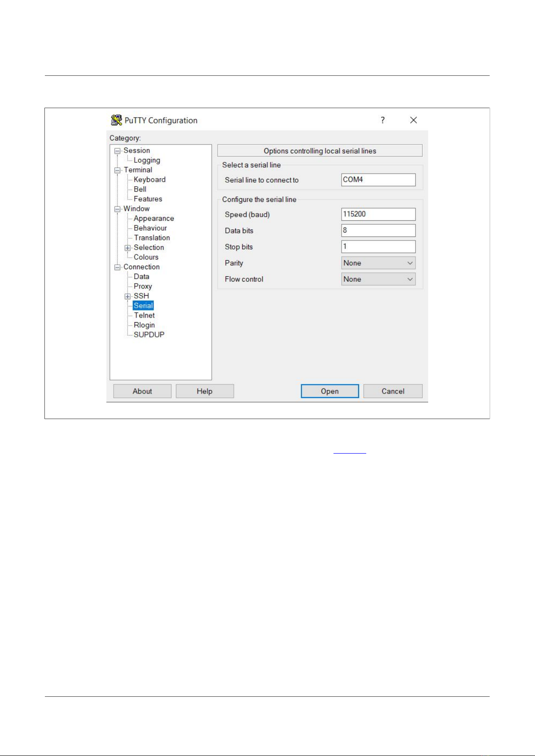Image resolution: width=535 pixels, height=756 pixels.
Task: Select the Data category
Action: click(141, 276)
